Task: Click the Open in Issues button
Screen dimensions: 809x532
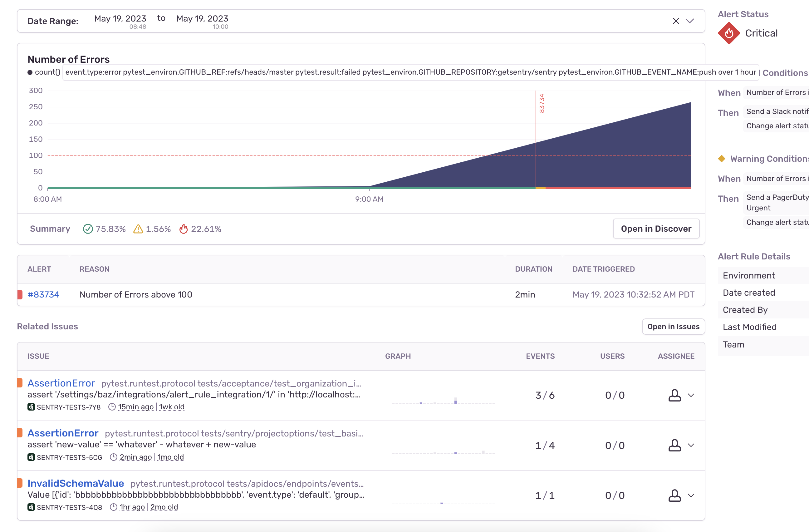Action: coord(673,326)
